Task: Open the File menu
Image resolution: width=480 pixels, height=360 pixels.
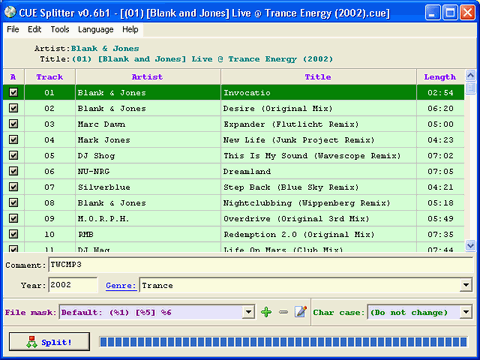Action: tap(13, 29)
